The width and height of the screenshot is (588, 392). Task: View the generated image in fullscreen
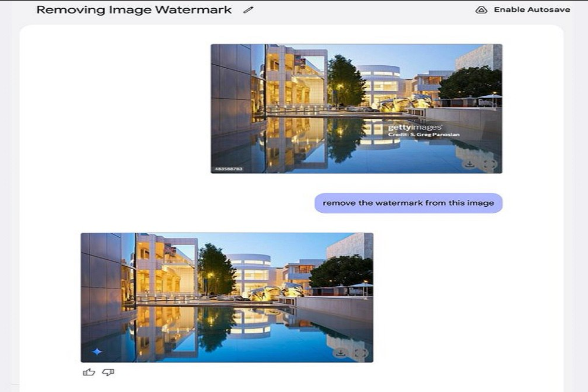coord(360,353)
